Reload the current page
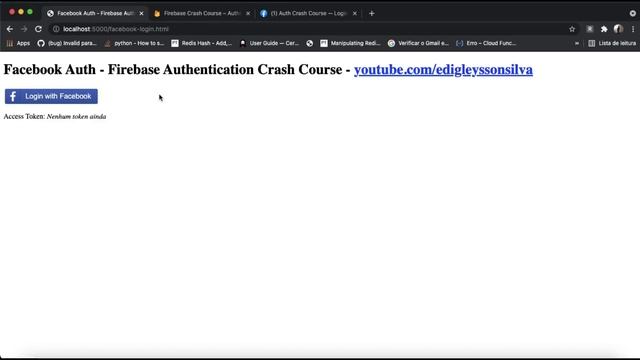Viewport: 640px width, 360px height. (38, 29)
